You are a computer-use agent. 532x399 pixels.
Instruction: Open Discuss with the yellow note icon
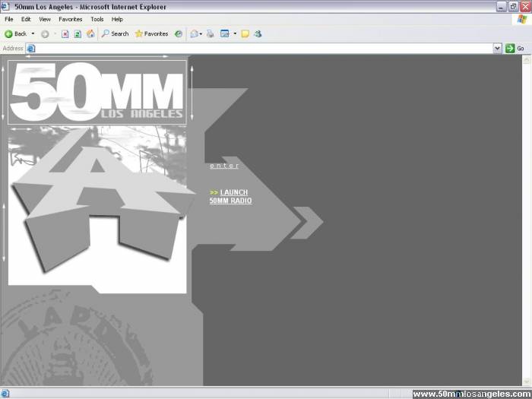click(x=245, y=33)
